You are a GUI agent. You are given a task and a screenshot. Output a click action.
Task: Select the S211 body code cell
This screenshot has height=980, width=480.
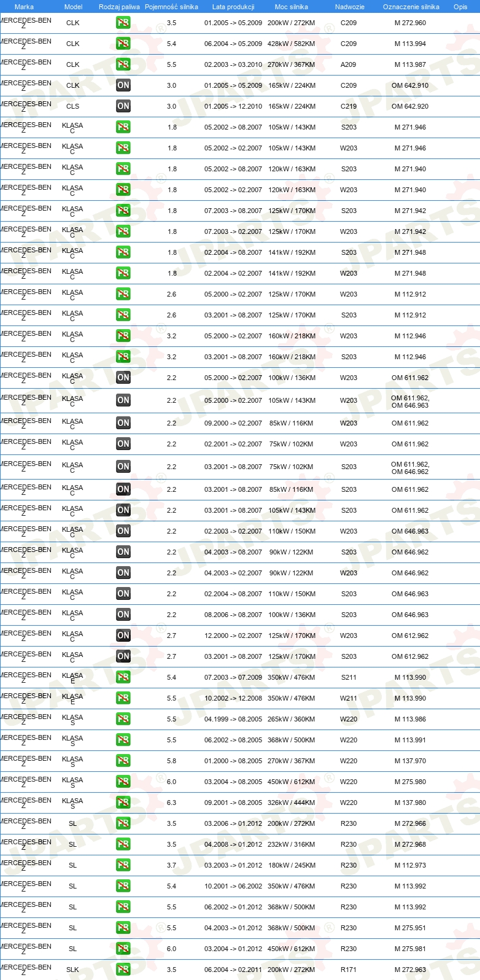point(349,677)
